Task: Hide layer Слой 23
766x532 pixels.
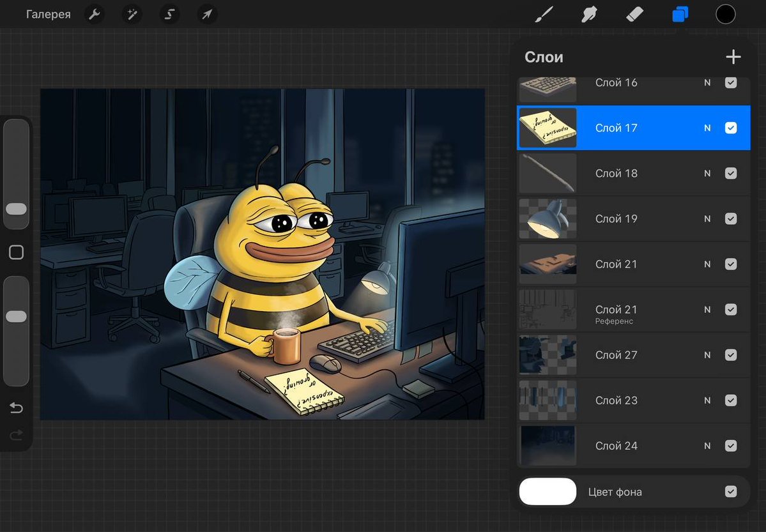Action: [x=731, y=400]
